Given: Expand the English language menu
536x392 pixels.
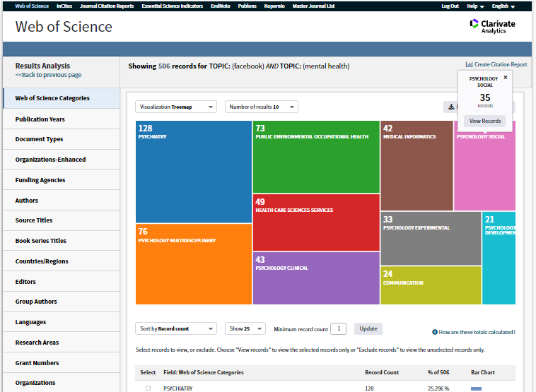Looking at the screenshot, I should pyautogui.click(x=503, y=6).
